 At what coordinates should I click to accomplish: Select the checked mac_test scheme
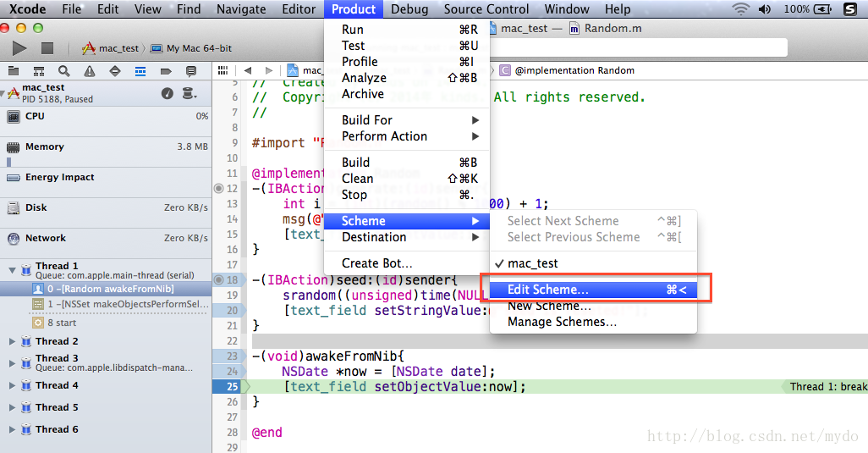point(593,263)
